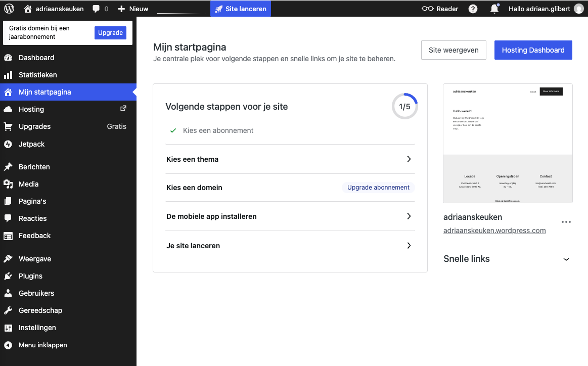Open the Kies een thema step chevron
Screen dimensions: 588x366
pos(409,159)
